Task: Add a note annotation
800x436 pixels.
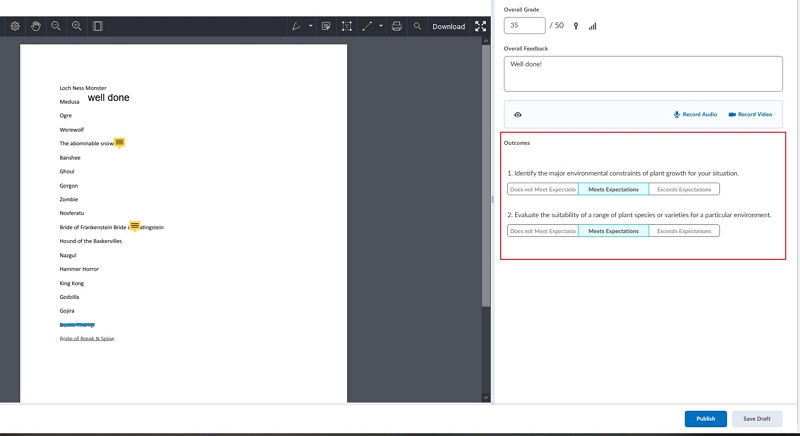Action: click(326, 26)
